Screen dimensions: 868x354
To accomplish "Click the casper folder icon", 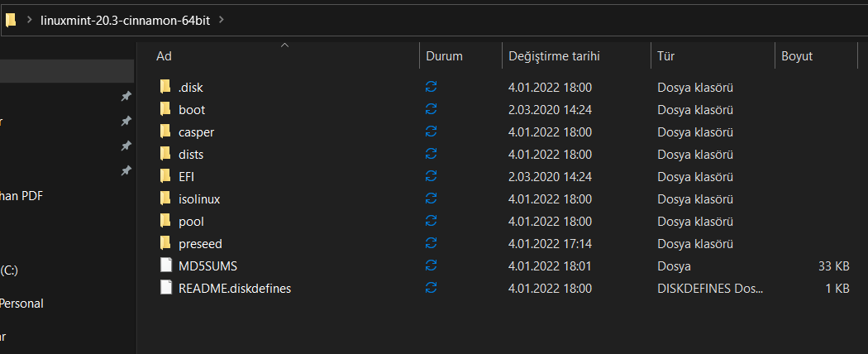I will 165,132.
